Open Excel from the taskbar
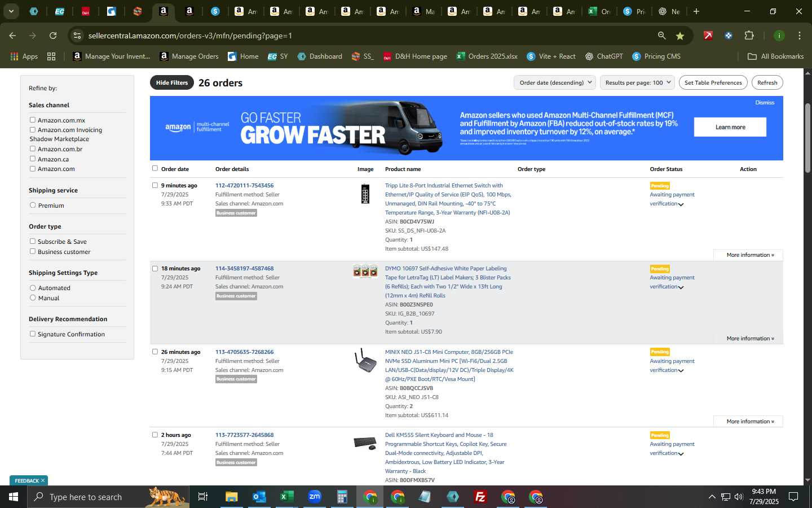Screen dimensions: 812x508 pyautogui.click(x=286, y=497)
